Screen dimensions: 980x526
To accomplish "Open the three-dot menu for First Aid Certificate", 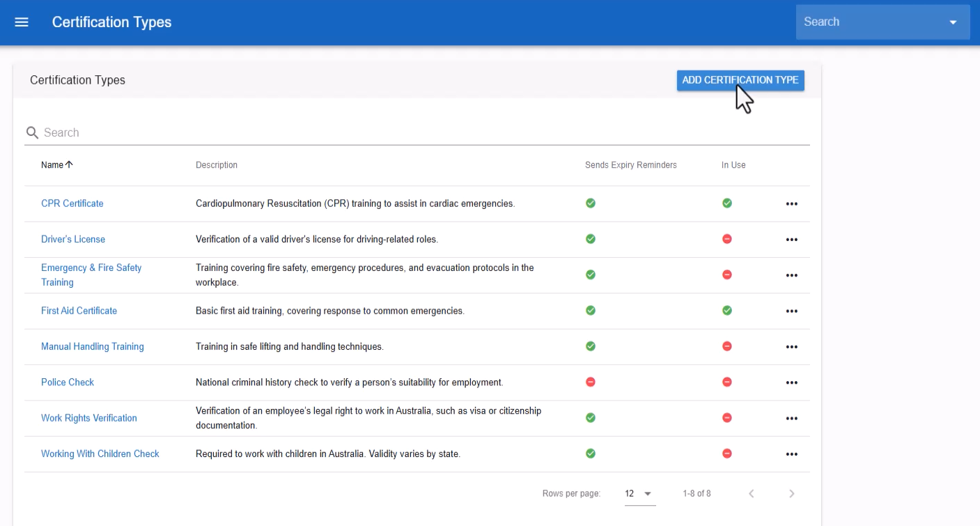I will pyautogui.click(x=791, y=311).
